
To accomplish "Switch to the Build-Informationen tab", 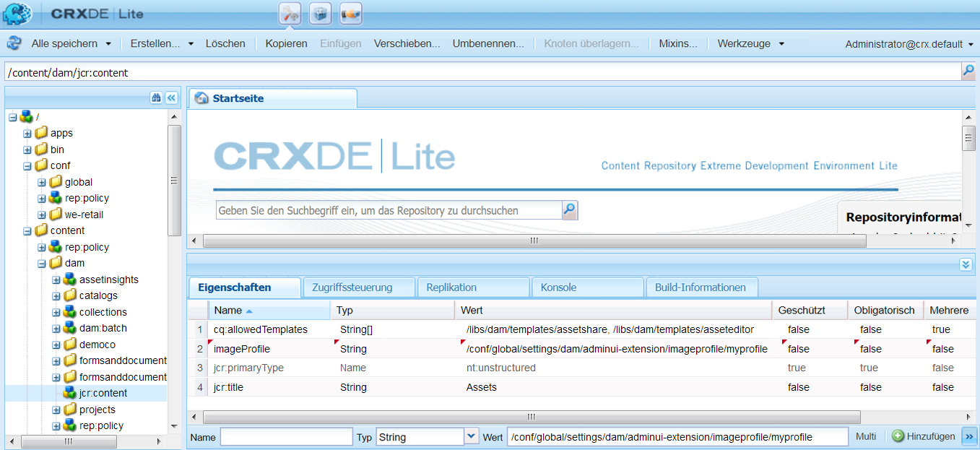I will pos(701,287).
